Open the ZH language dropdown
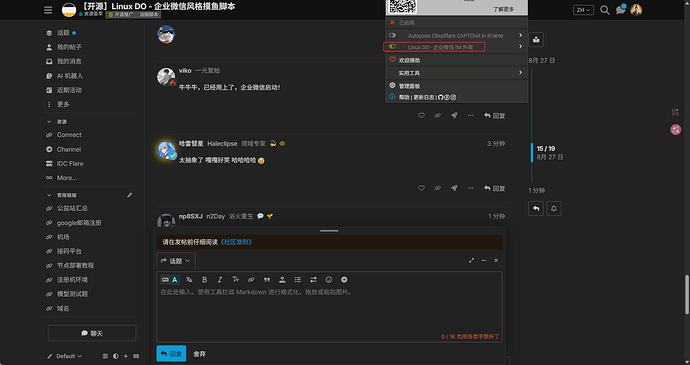The image size is (690, 365). tap(583, 10)
